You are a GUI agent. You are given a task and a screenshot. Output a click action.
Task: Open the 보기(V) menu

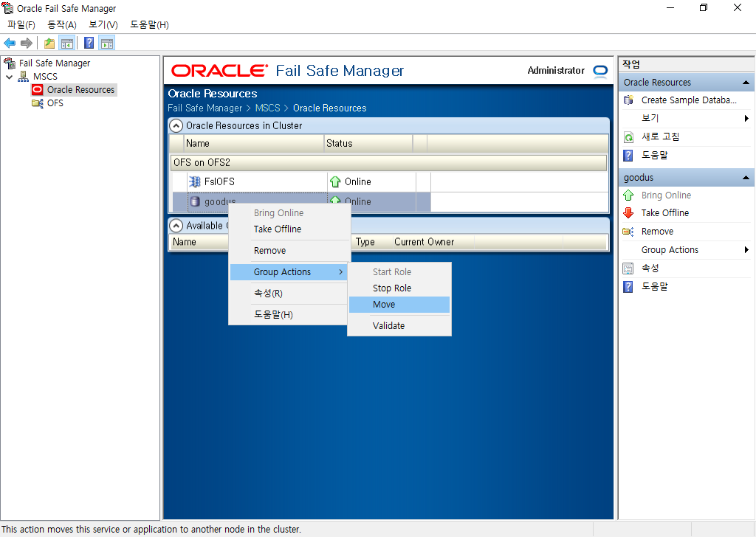tap(103, 24)
